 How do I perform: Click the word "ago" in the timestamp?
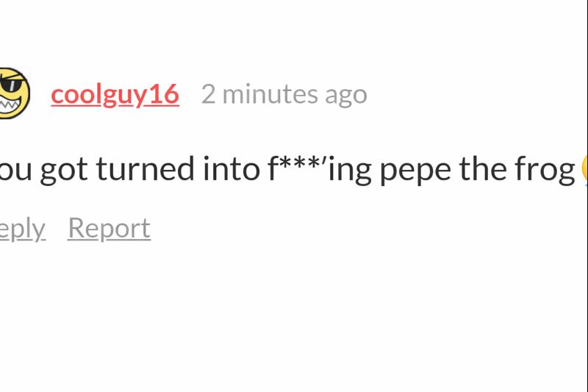coord(346,95)
